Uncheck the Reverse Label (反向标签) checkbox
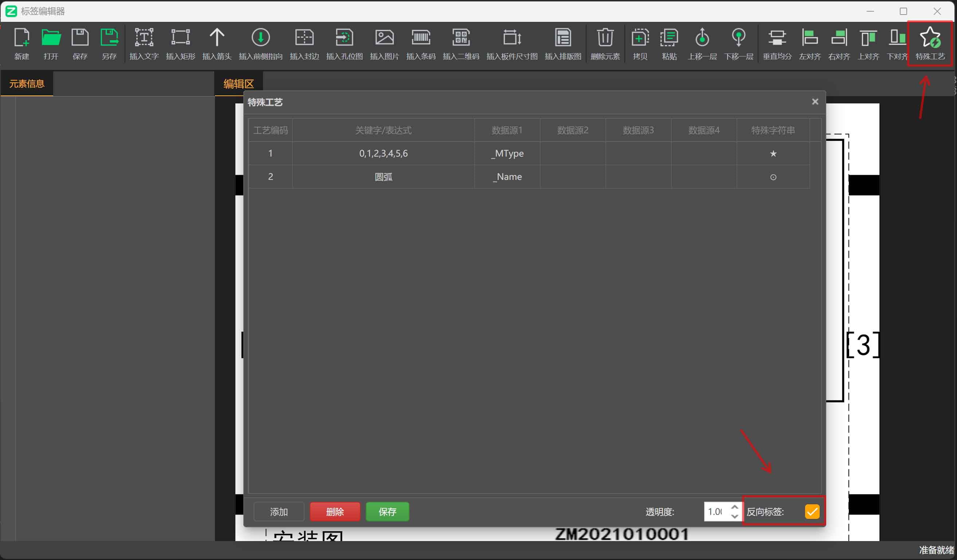The width and height of the screenshot is (957, 560). 812,512
